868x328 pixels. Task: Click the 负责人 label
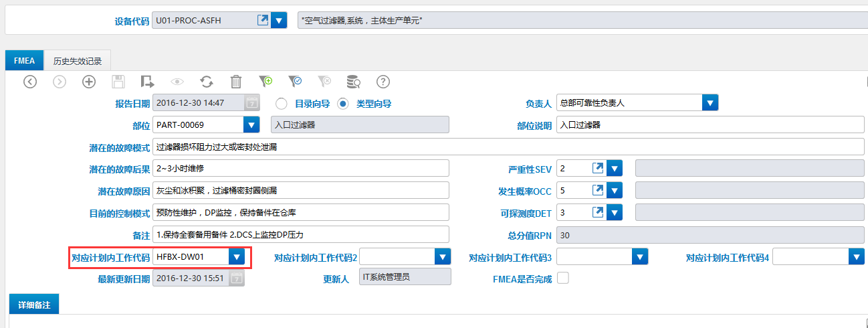coord(538,104)
